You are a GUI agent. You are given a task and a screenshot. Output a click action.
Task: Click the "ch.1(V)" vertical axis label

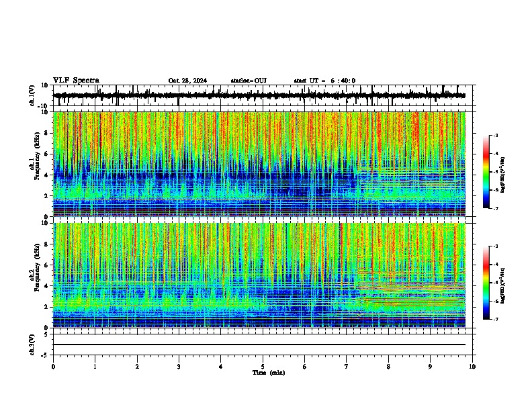[x=32, y=95]
